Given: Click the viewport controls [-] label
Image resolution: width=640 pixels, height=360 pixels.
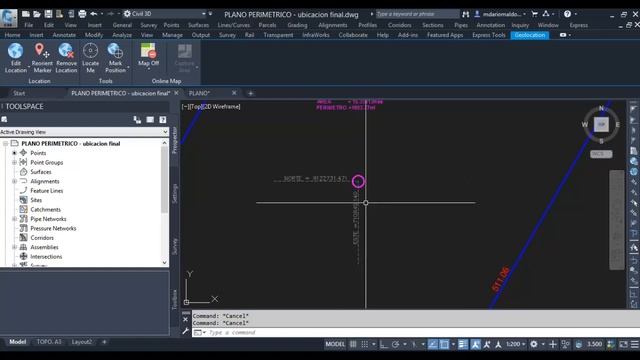Looking at the screenshot, I should click(x=185, y=107).
